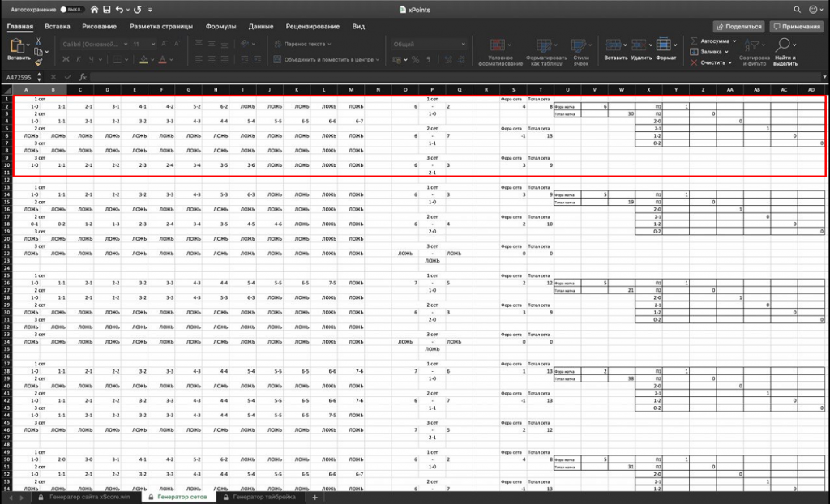Image resolution: width=830 pixels, height=504 pixels.
Task: Click the Перенос текста wrap text button
Action: tap(302, 44)
